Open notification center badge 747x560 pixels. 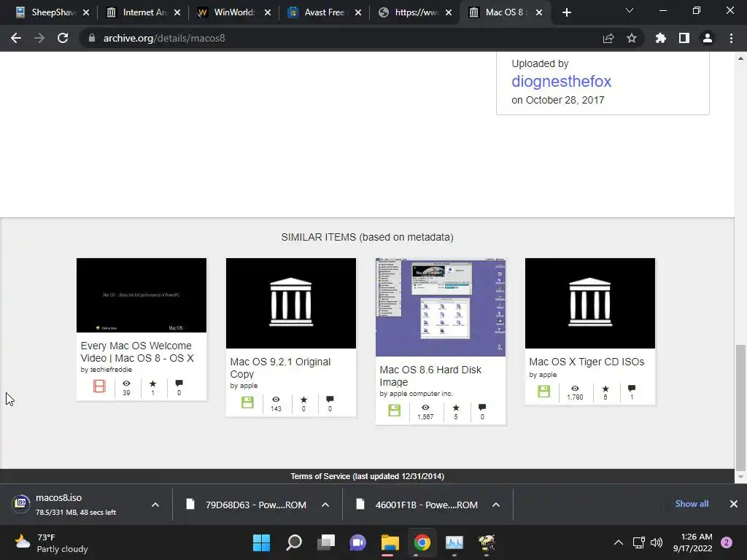pos(727,542)
